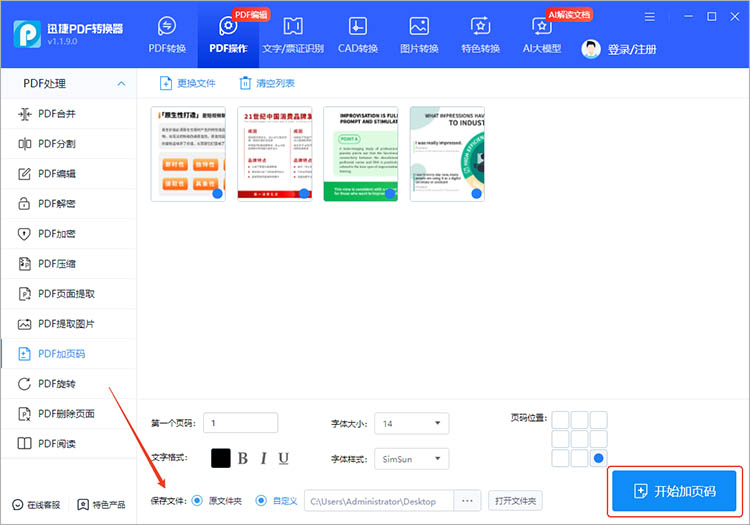Set page number position bottom-right
The height and width of the screenshot is (525, 750).
pyautogui.click(x=598, y=458)
